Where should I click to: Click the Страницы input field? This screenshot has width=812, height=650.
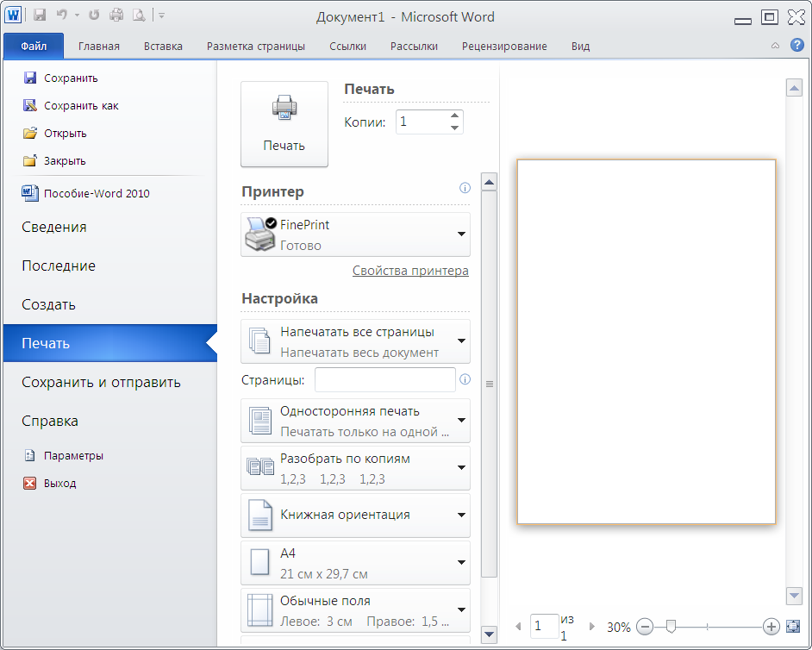click(384, 380)
